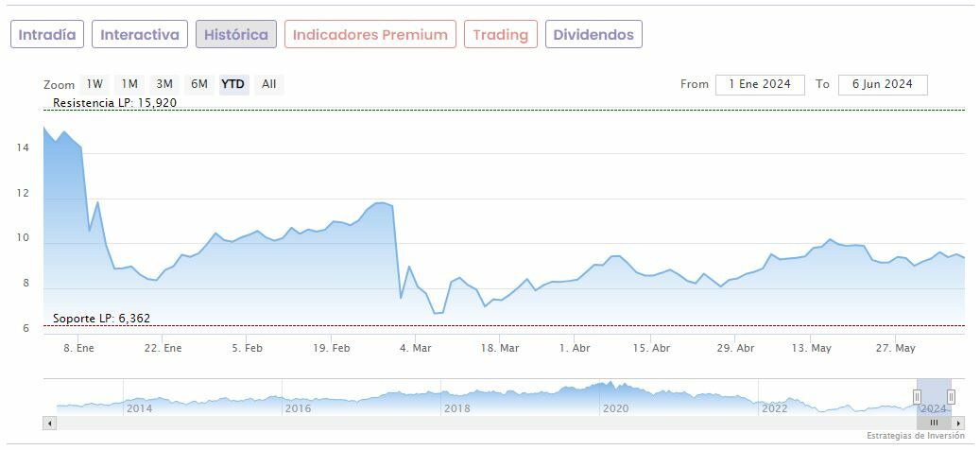Switch to the Intradía tab
This screenshot has width=980, height=450.
47,35
